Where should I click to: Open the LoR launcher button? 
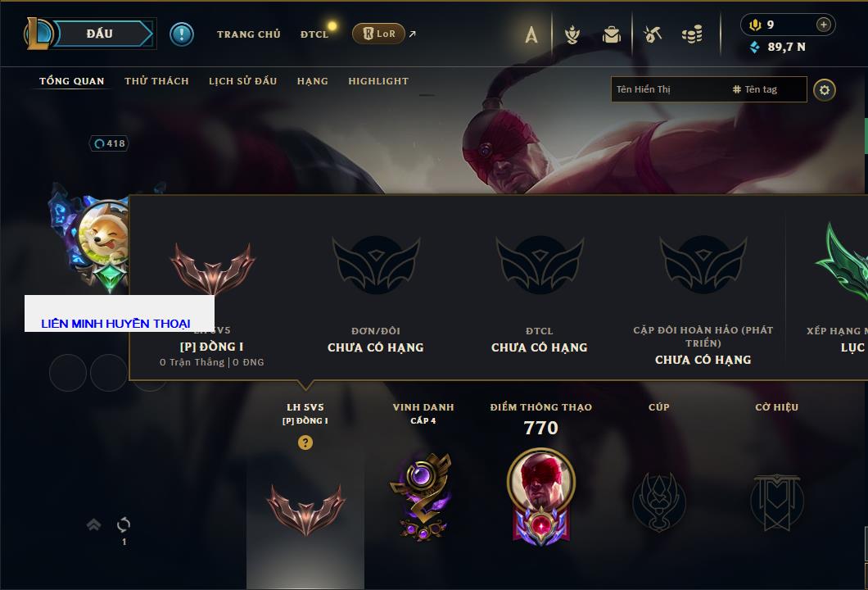(x=378, y=34)
